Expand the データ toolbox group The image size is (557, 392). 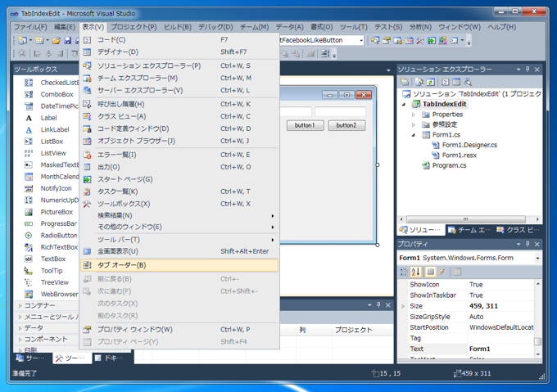pyautogui.click(x=20, y=328)
